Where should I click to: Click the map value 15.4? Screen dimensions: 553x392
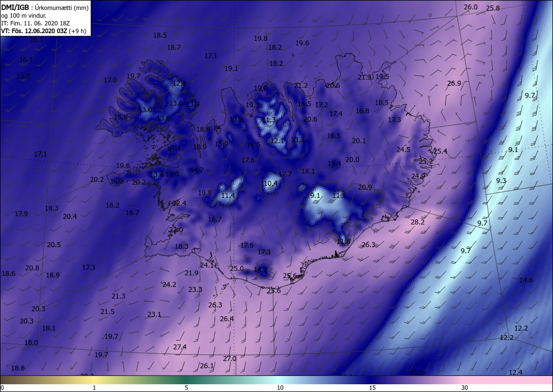pos(335,164)
